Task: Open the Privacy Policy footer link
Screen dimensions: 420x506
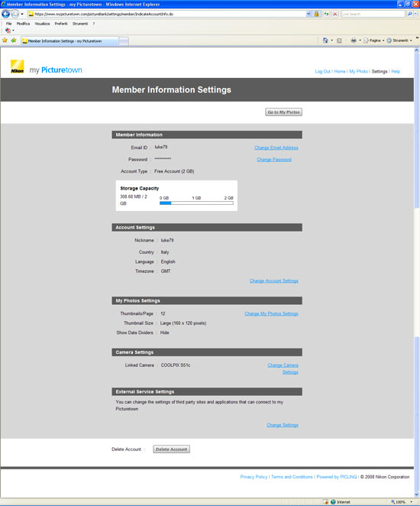Action: pyautogui.click(x=254, y=477)
